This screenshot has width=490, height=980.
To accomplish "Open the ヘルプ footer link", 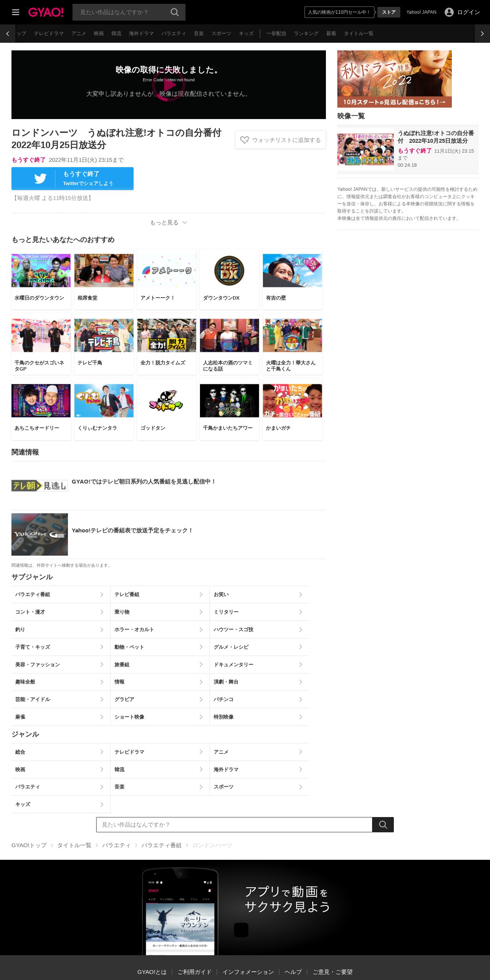I will coord(293,972).
